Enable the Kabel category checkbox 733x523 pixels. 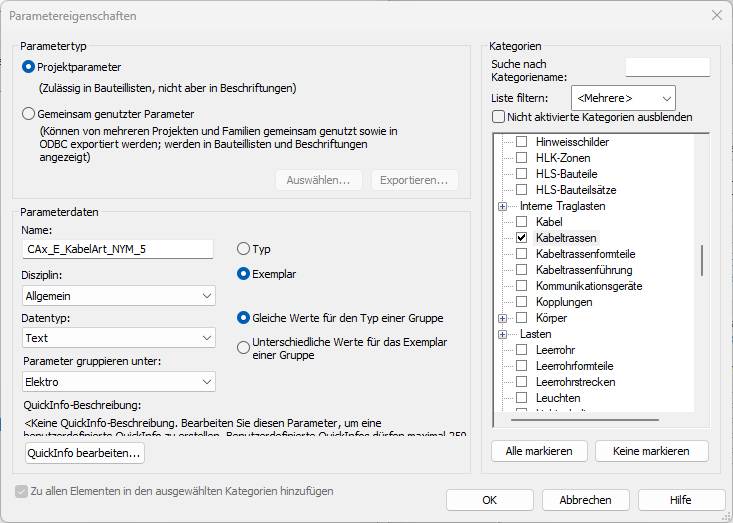521,222
